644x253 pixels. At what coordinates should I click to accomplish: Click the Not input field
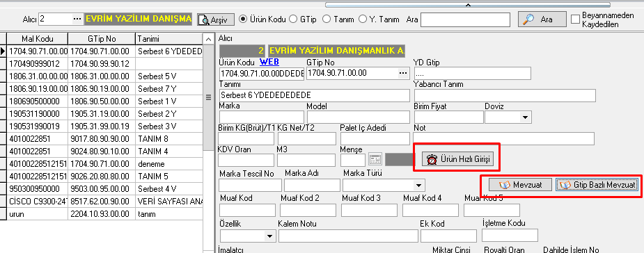[x=504, y=138]
